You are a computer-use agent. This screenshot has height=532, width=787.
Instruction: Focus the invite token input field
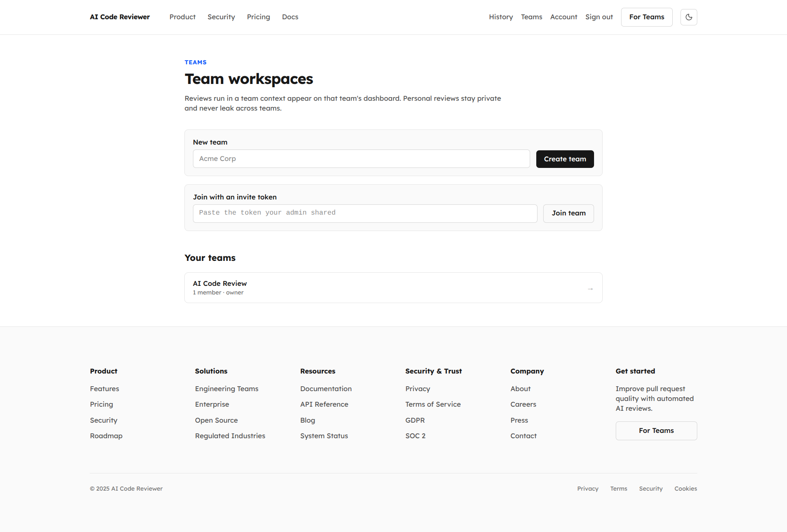tap(365, 213)
